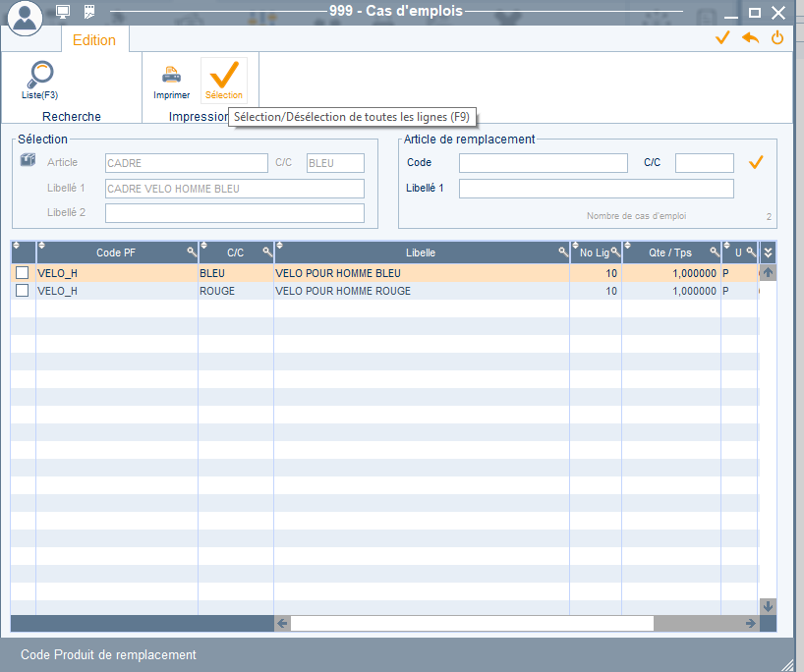
Task: Sort by the checkbox column arrows
Action: (x=17, y=245)
